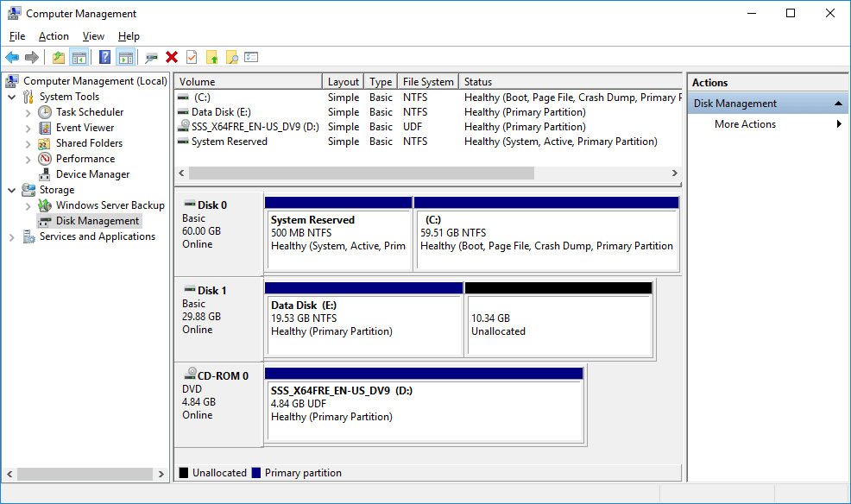Open Help using the blue question mark icon

point(104,57)
